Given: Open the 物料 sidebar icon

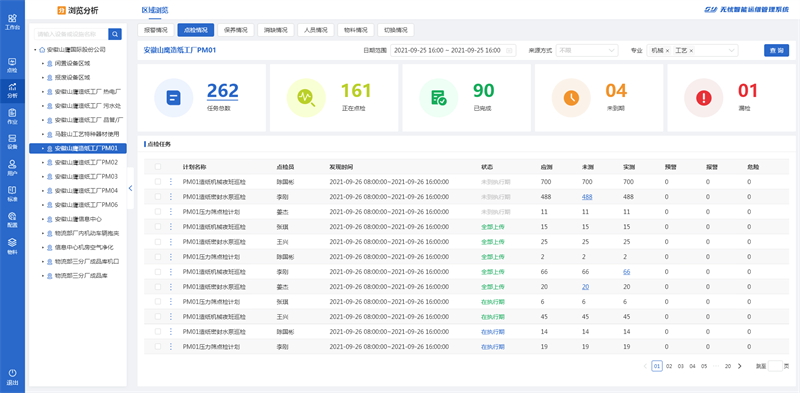Looking at the screenshot, I should 12,246.
